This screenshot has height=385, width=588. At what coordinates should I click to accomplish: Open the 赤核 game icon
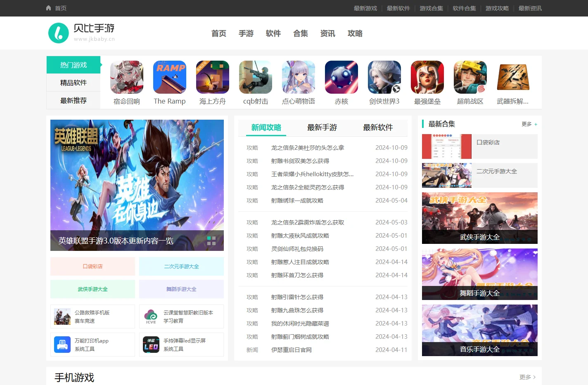point(341,77)
